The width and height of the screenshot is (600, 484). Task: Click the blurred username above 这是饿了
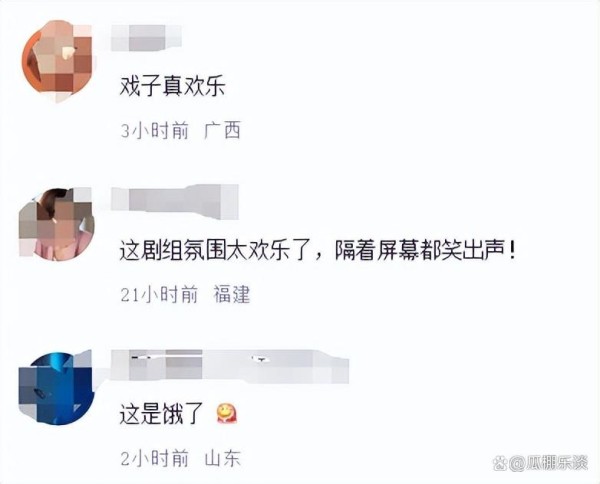[x=230, y=366]
